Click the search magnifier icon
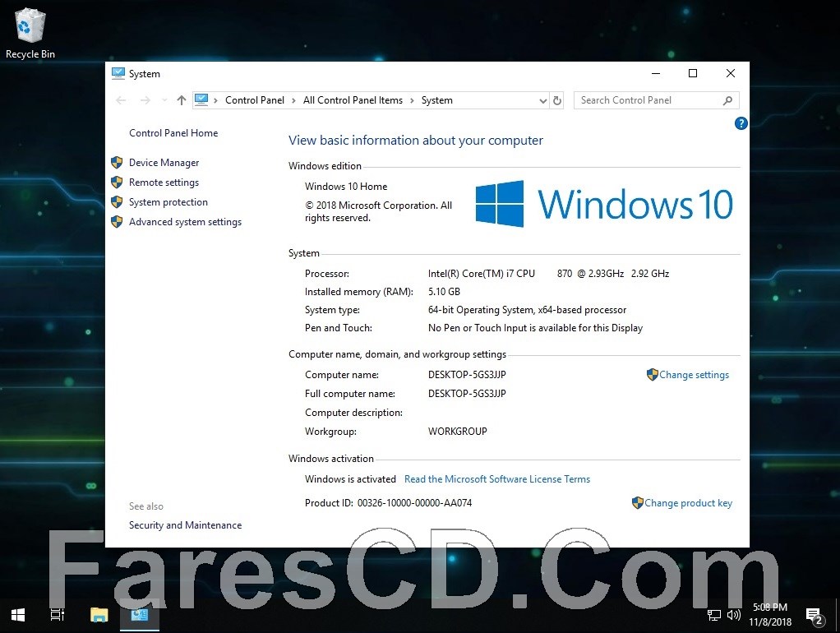This screenshot has width=840, height=633. [727, 100]
